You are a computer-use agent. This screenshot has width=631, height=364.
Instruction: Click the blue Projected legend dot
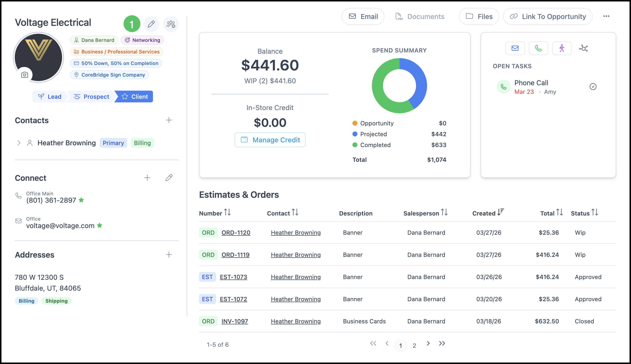coord(354,134)
